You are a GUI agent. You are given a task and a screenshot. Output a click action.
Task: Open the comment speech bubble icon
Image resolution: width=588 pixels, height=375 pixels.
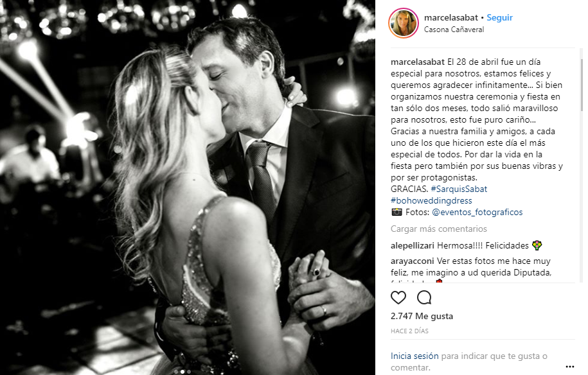424,298
